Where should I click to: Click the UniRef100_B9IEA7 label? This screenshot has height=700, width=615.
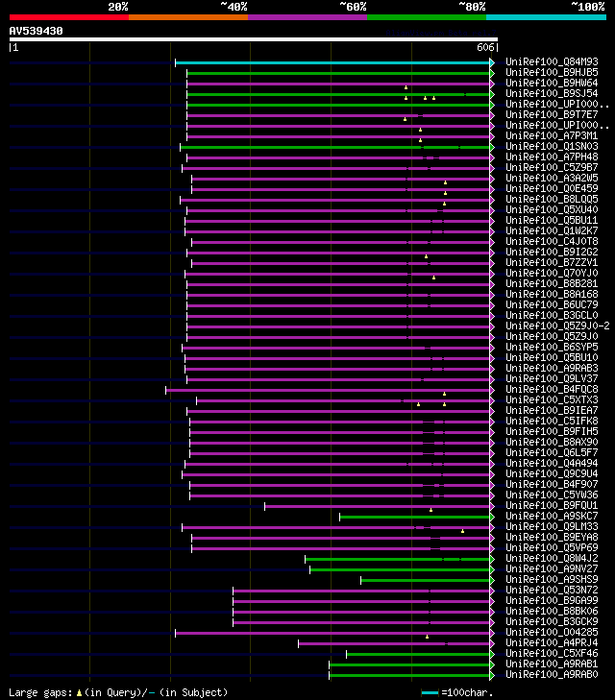tap(552, 410)
